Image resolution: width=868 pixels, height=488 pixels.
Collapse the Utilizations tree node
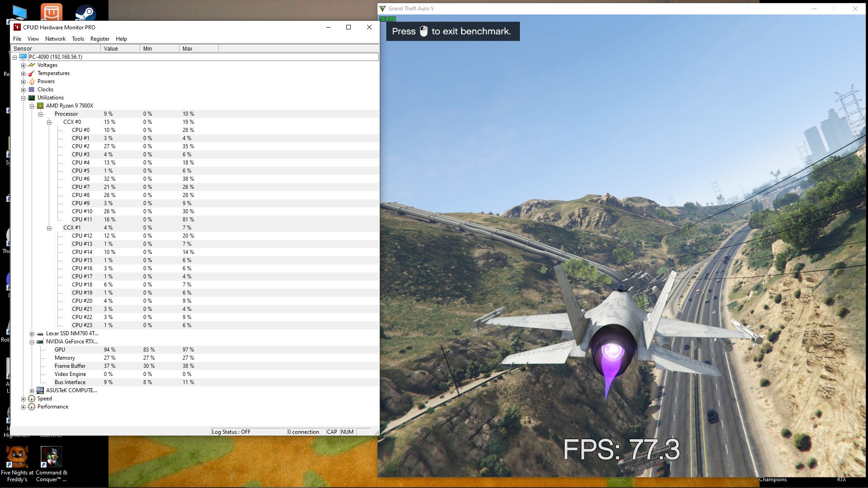coord(24,98)
